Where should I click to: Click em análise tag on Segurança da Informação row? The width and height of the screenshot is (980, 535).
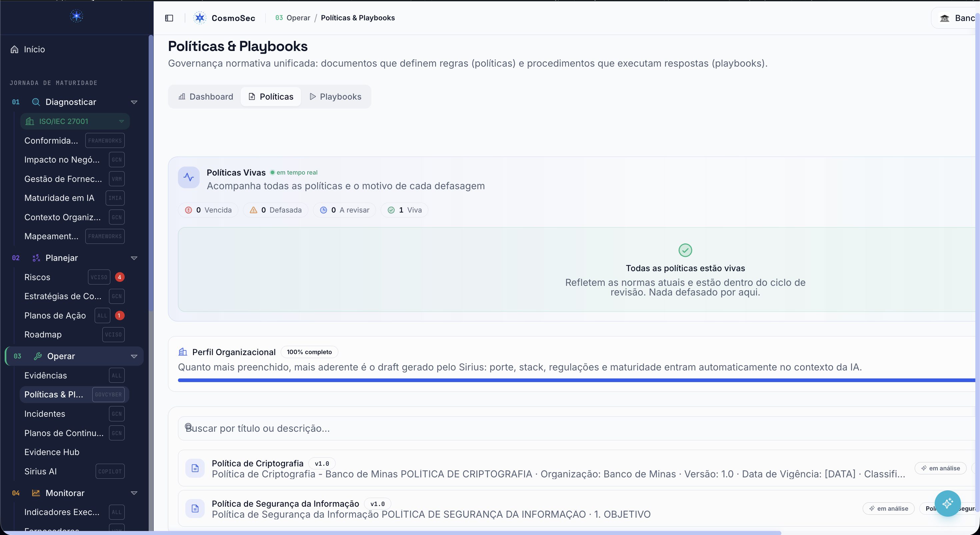889,509
